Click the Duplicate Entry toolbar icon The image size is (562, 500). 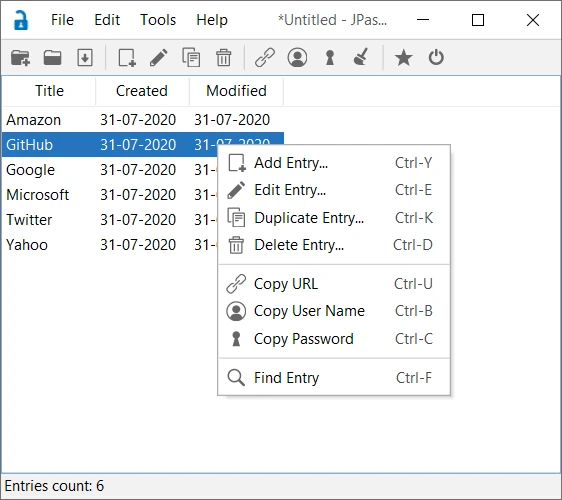(x=191, y=57)
